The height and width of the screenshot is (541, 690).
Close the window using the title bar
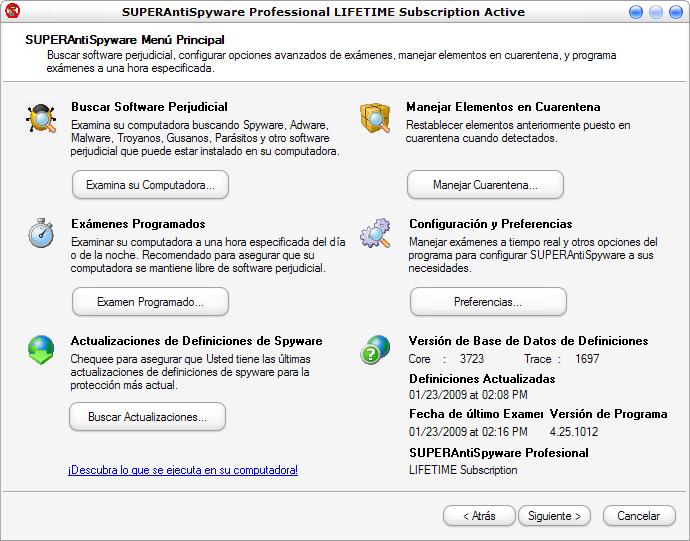(x=675, y=12)
